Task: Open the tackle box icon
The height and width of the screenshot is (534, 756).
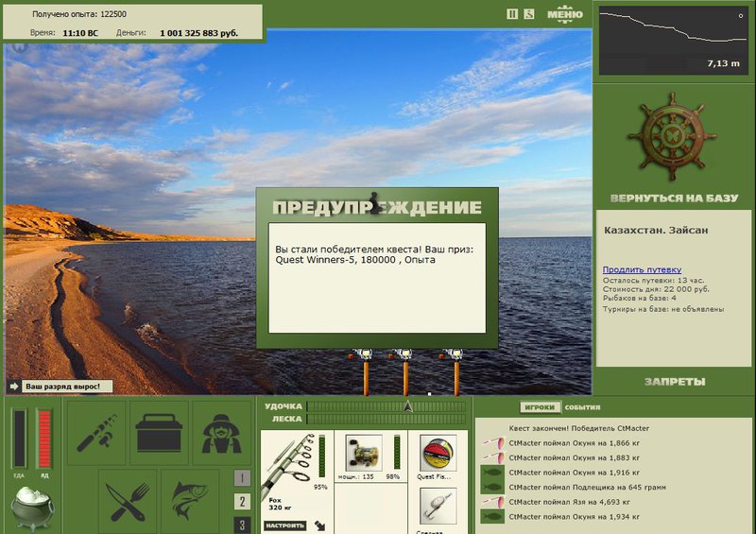Action: 159,433
